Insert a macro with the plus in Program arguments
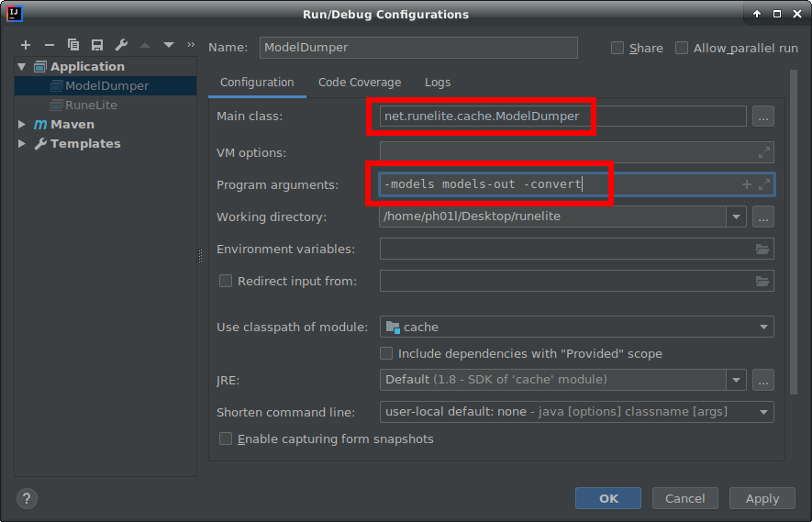 point(746,184)
